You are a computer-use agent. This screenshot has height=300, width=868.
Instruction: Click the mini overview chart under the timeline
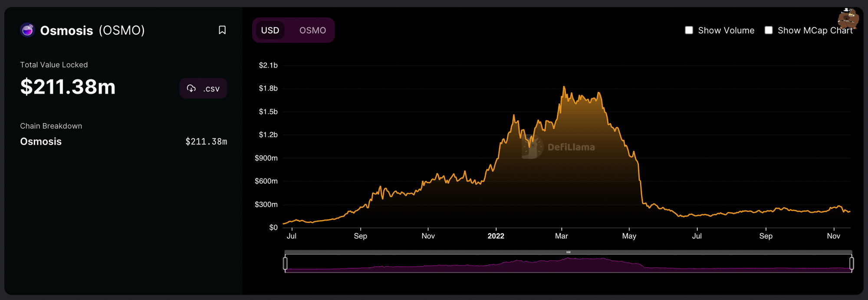568,264
